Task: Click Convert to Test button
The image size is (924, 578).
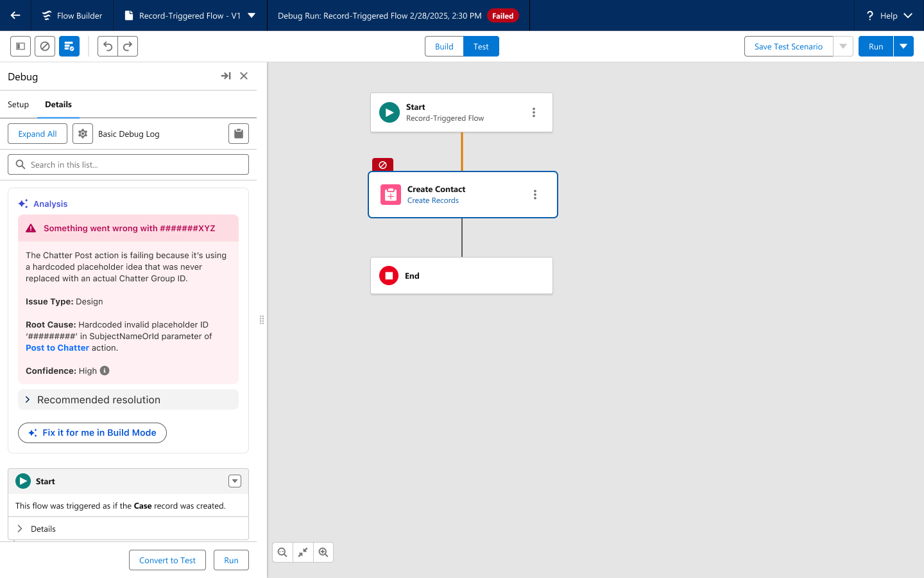Action: point(167,560)
